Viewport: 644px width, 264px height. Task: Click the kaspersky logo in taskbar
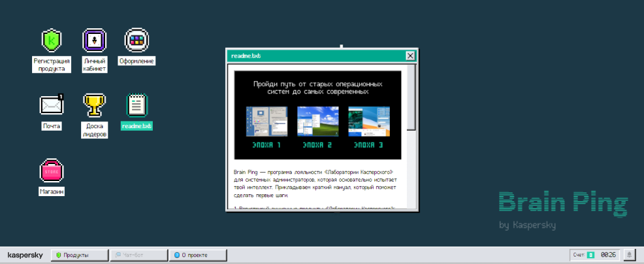coord(25,255)
